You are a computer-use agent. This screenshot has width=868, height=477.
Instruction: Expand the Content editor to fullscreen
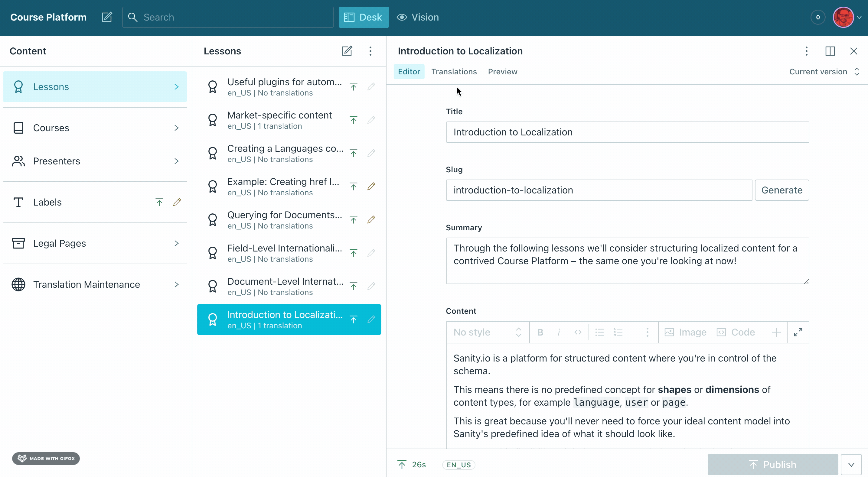coord(798,332)
